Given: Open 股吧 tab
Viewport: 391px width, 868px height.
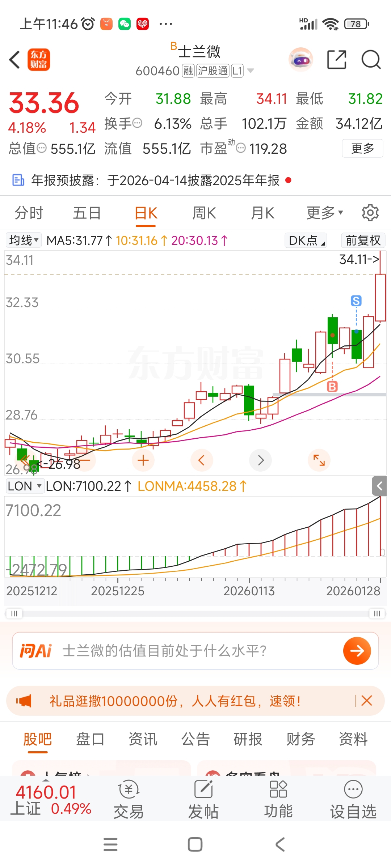Looking at the screenshot, I should (x=37, y=739).
